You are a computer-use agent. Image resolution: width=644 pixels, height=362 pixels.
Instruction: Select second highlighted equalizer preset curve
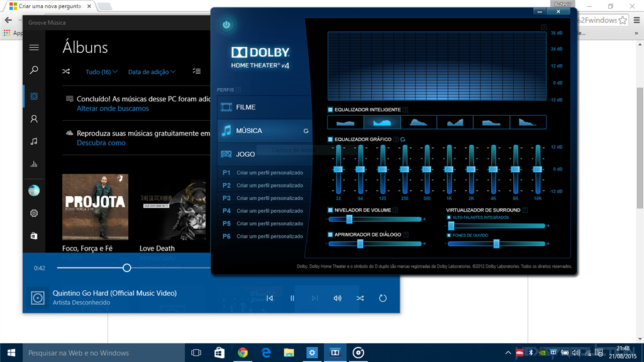382,122
